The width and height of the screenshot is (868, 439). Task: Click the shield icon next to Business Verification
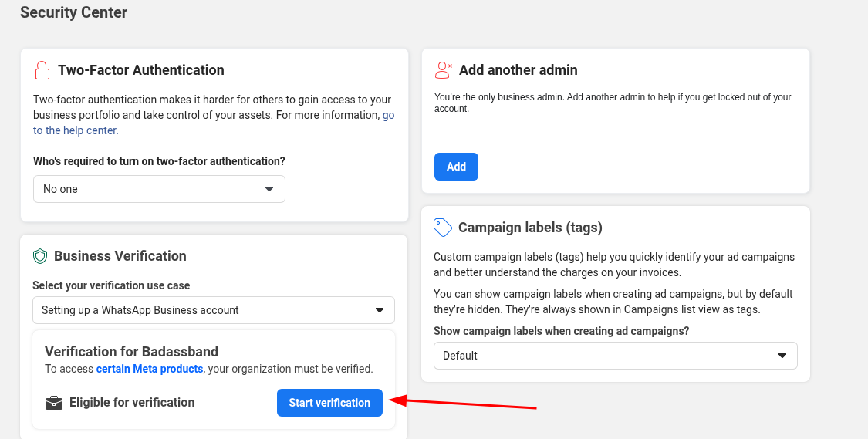tap(40, 256)
